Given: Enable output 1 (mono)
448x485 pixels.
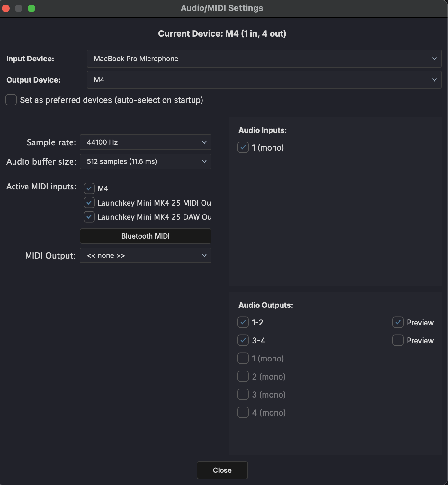Looking at the screenshot, I should pyautogui.click(x=243, y=358).
